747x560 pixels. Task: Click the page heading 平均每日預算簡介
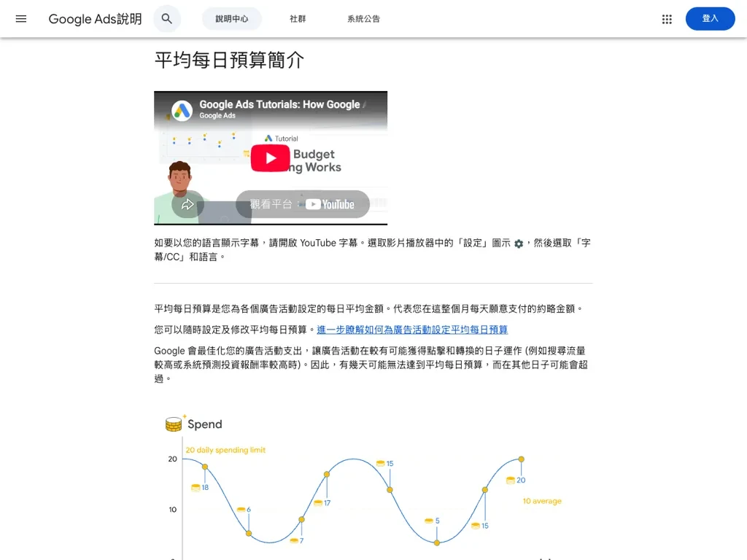click(x=229, y=60)
